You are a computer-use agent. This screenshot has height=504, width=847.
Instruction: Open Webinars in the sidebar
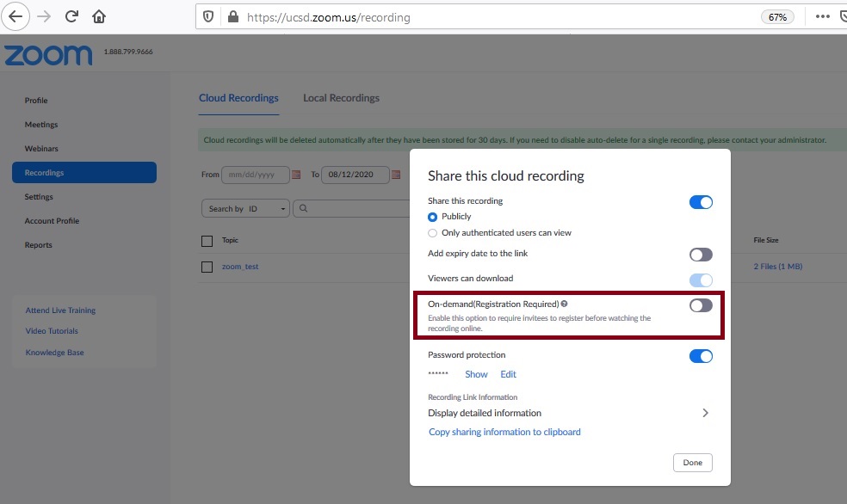pyautogui.click(x=41, y=149)
